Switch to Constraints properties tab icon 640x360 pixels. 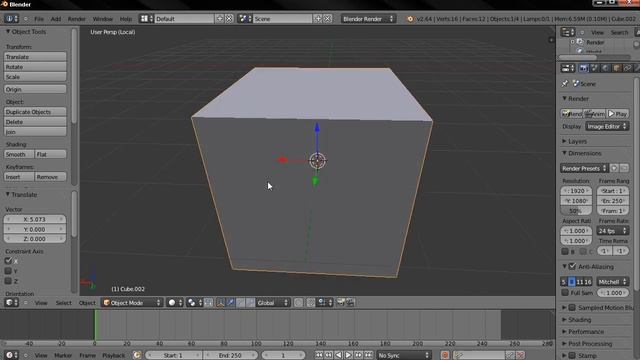pyautogui.click(x=627, y=68)
